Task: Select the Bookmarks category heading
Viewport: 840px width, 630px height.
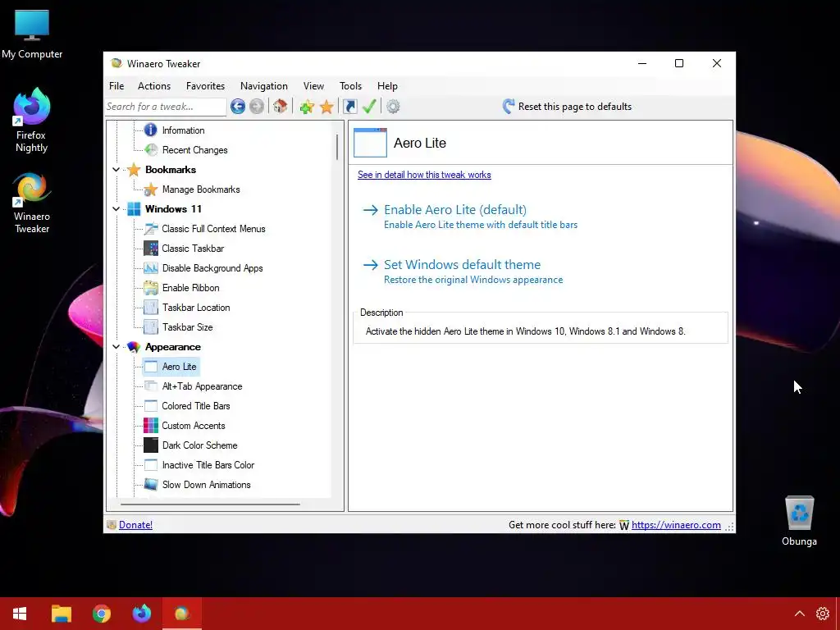Action: coord(171,170)
